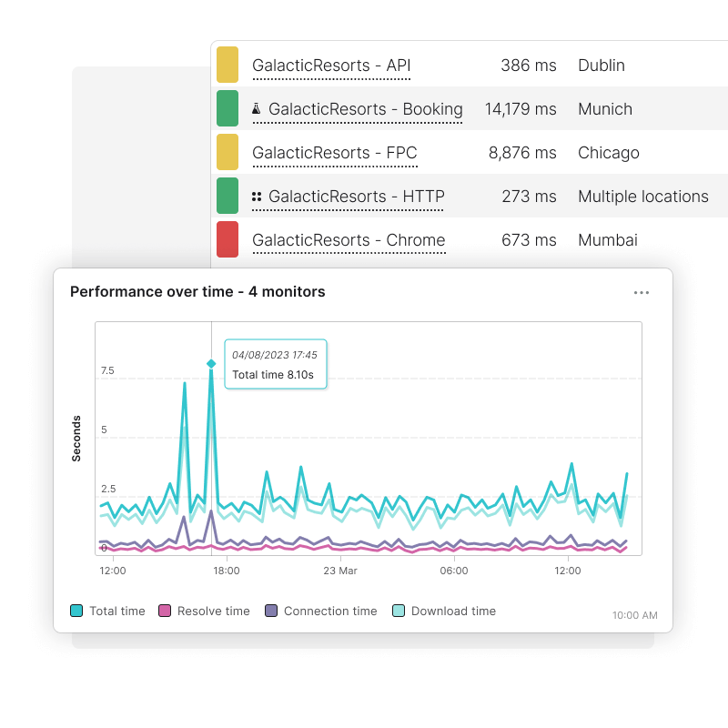Select the yellow status indicator for GalacticResorts - API

coord(226,65)
